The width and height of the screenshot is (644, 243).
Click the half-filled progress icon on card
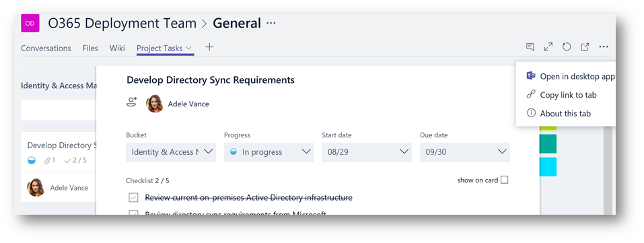tap(32, 161)
